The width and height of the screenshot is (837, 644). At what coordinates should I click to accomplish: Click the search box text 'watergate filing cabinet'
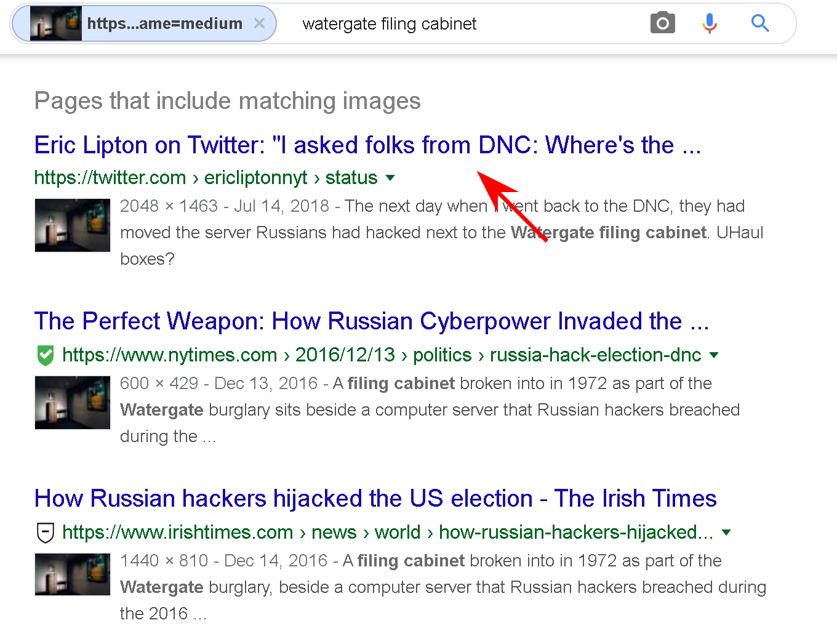[390, 24]
